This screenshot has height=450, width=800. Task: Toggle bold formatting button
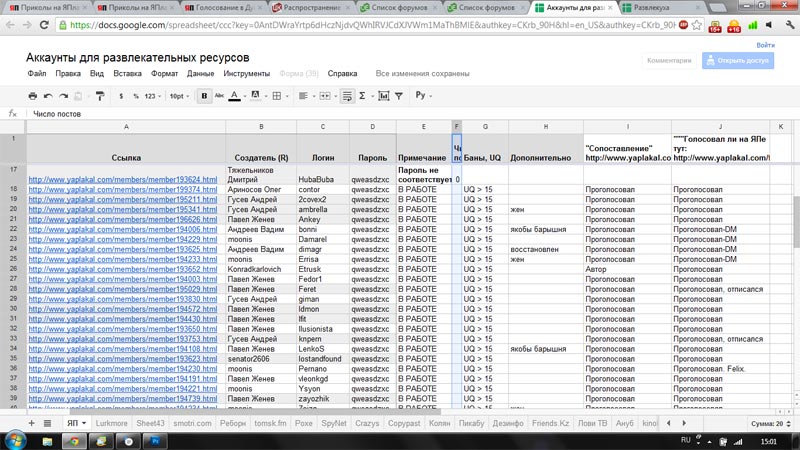click(205, 96)
